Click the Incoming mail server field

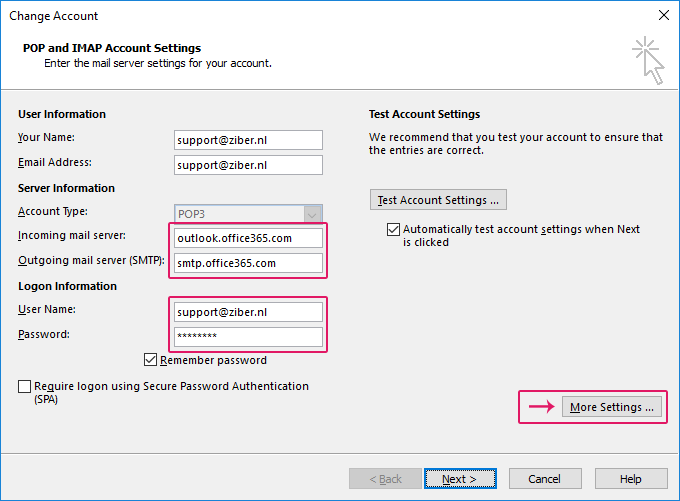248,238
